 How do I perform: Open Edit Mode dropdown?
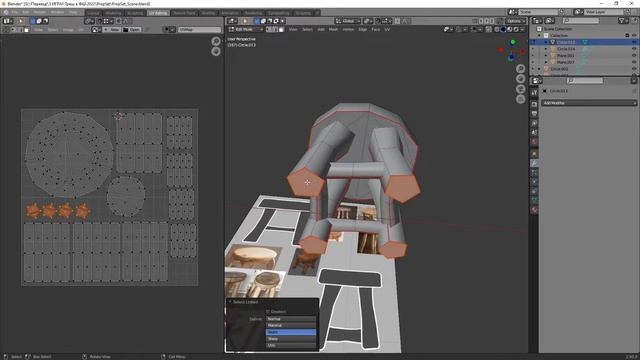pyautogui.click(x=245, y=29)
